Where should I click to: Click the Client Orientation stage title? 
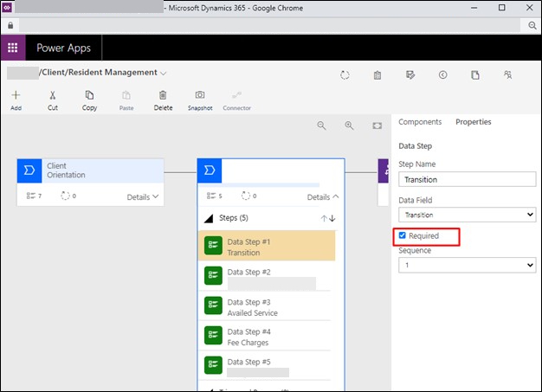pyautogui.click(x=66, y=170)
